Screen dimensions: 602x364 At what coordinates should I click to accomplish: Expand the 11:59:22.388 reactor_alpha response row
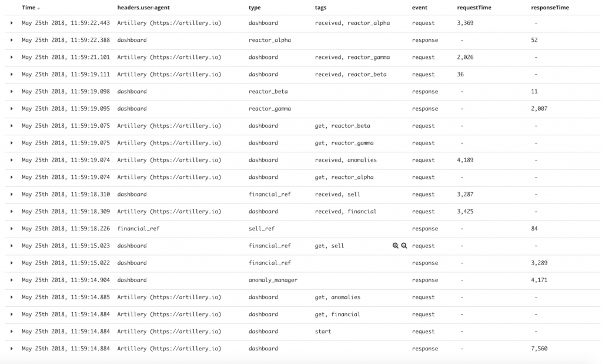point(11,40)
